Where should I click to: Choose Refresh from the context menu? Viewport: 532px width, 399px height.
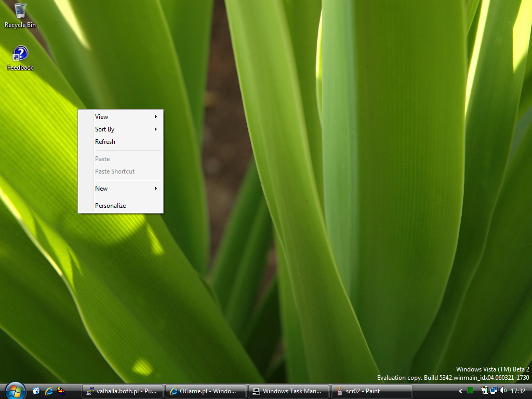[105, 142]
